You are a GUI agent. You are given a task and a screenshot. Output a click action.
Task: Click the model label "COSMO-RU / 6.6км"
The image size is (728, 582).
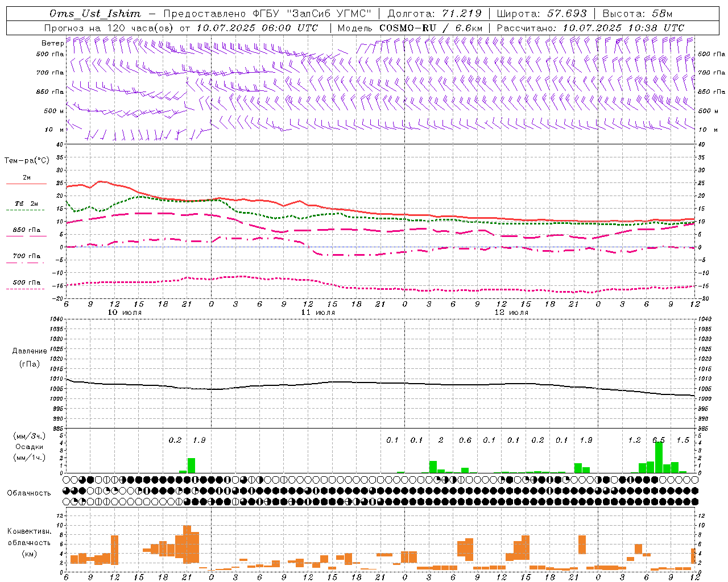pyautogui.click(x=431, y=28)
